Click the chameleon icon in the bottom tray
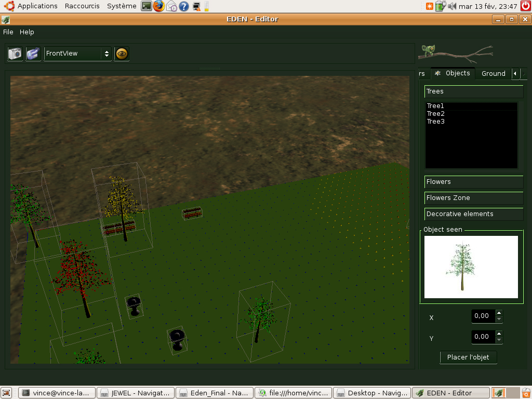This screenshot has height=399, width=532. (x=499, y=393)
